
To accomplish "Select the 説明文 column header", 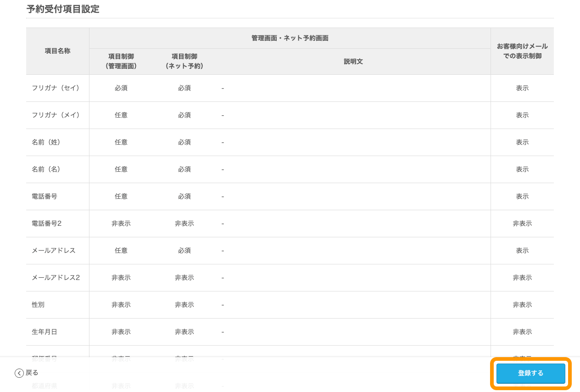I will (x=353, y=61).
